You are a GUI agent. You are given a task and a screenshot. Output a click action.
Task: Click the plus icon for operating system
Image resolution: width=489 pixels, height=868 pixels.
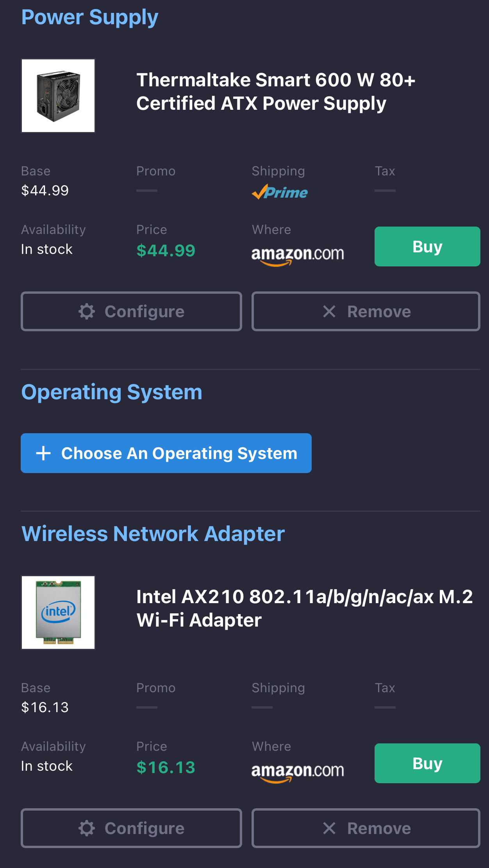pyautogui.click(x=43, y=453)
